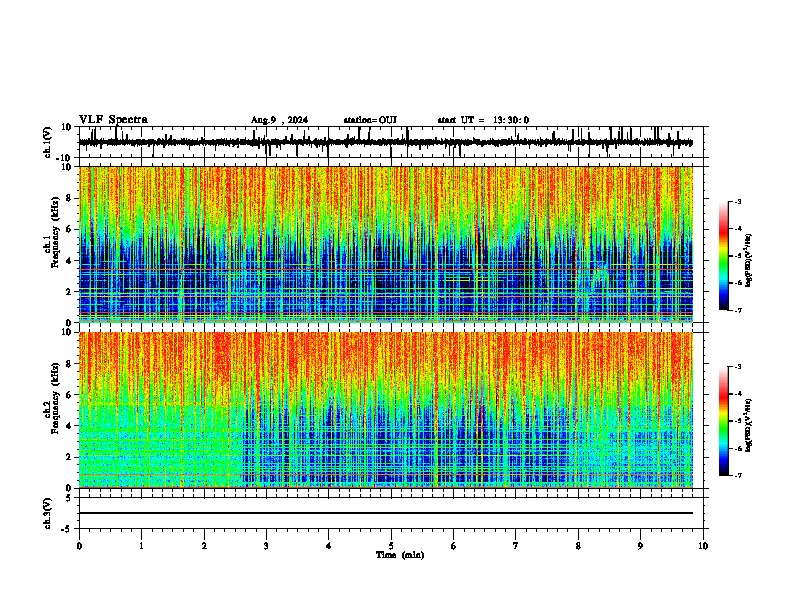Screen dimensions: 792x612
Task: Click the ch.1 spectrogram panel
Action: click(385, 244)
